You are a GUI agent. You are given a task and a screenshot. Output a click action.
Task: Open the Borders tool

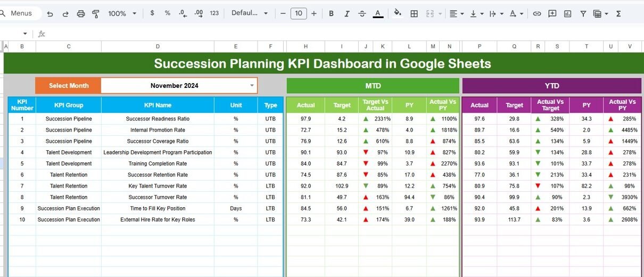[414, 13]
